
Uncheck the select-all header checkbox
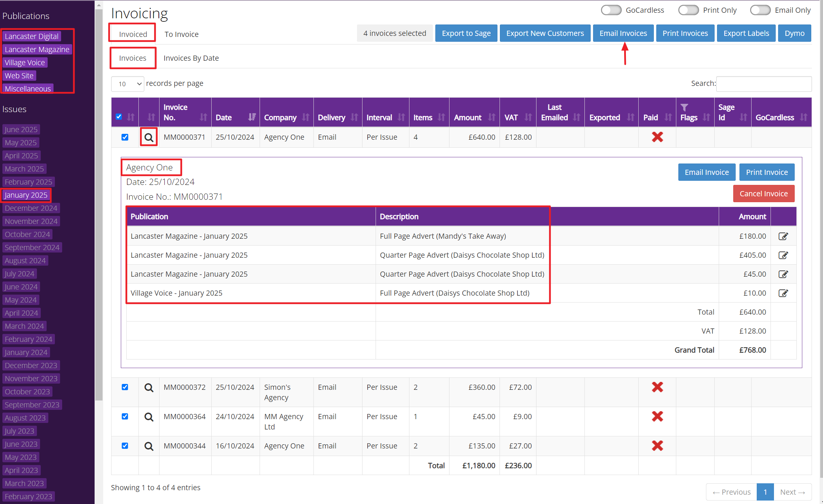click(119, 117)
